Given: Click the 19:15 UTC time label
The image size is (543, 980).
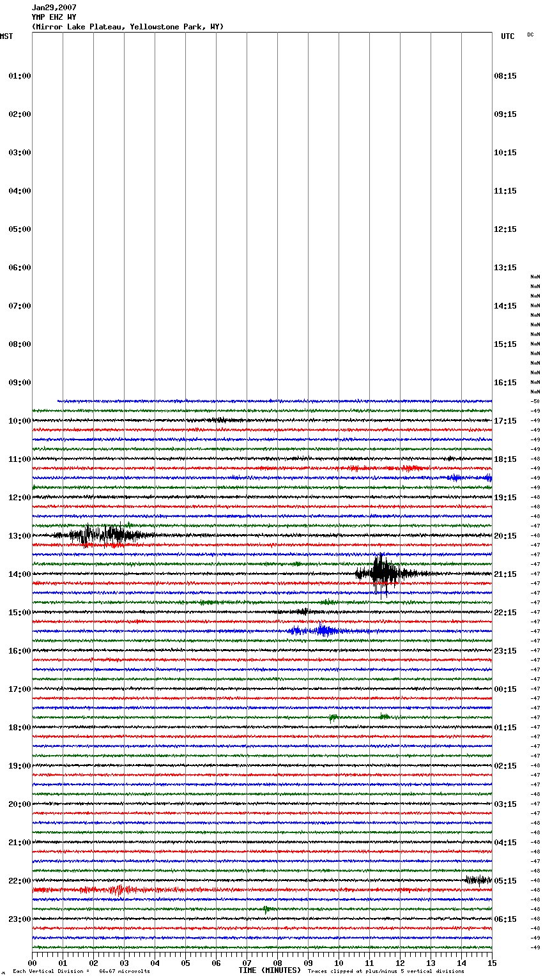Looking at the screenshot, I should pyautogui.click(x=505, y=498).
